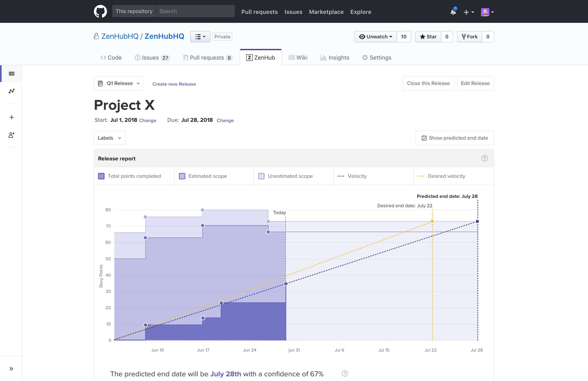Click the Show predicted end date button
Image resolution: width=588 pixels, height=381 pixels.
coord(454,138)
